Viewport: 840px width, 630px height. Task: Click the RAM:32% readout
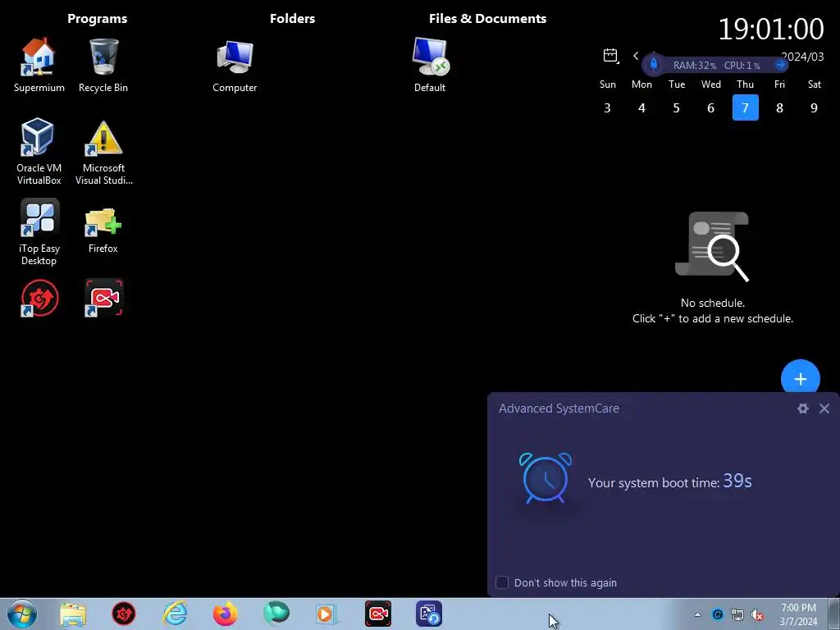[694, 66]
